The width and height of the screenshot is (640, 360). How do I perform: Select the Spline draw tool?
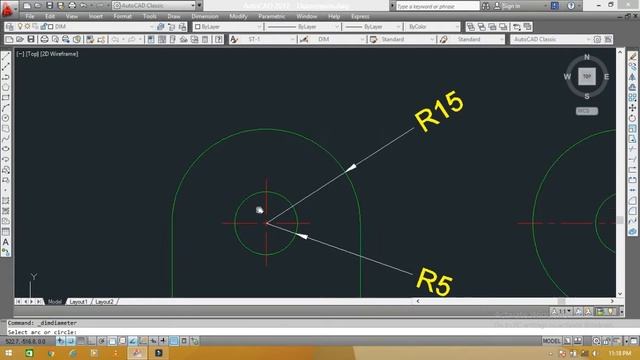(6, 139)
